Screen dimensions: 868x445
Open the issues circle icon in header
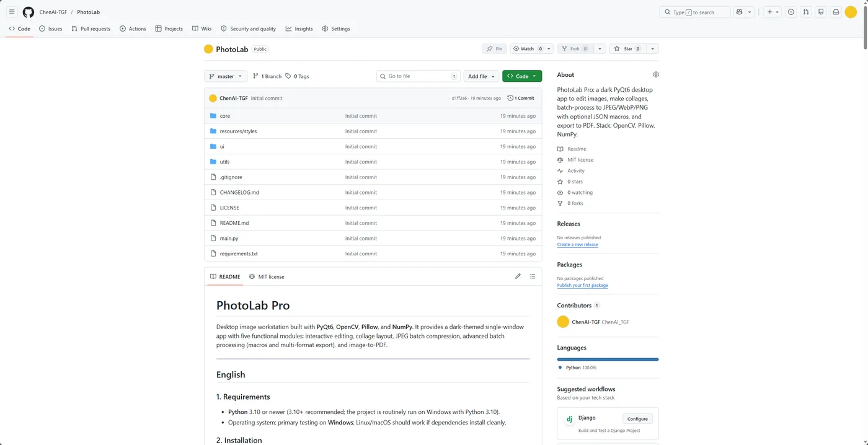point(790,12)
